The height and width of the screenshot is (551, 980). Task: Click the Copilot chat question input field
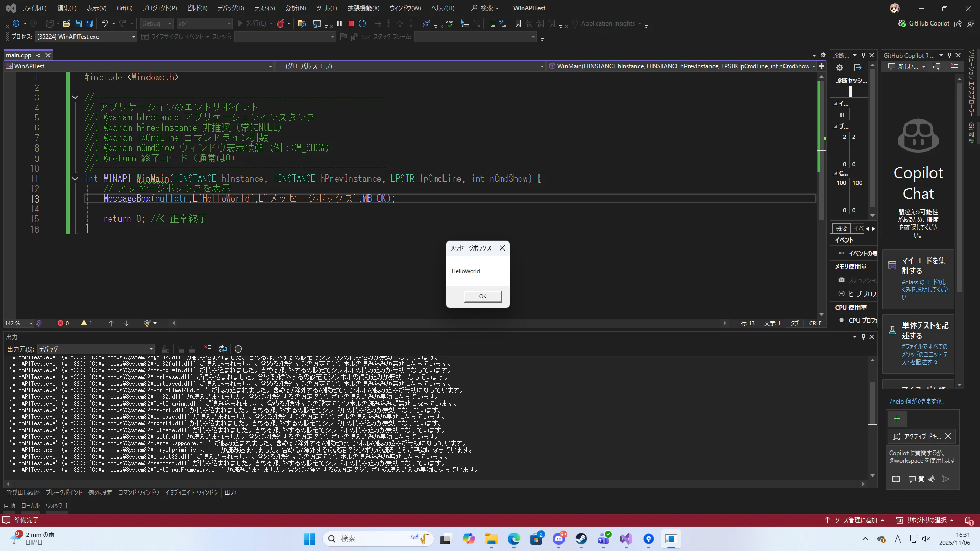click(x=921, y=457)
